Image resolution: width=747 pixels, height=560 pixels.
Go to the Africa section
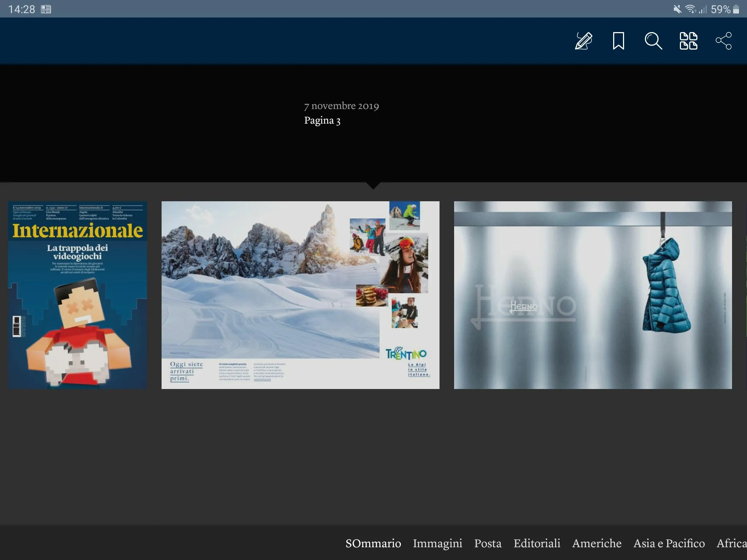[x=732, y=543]
